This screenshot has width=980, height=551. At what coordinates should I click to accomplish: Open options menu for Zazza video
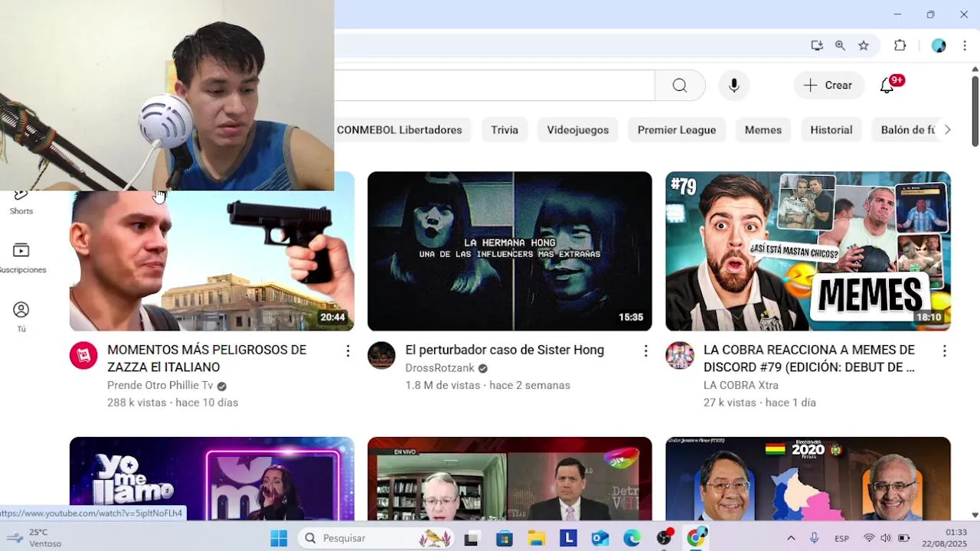[348, 350]
